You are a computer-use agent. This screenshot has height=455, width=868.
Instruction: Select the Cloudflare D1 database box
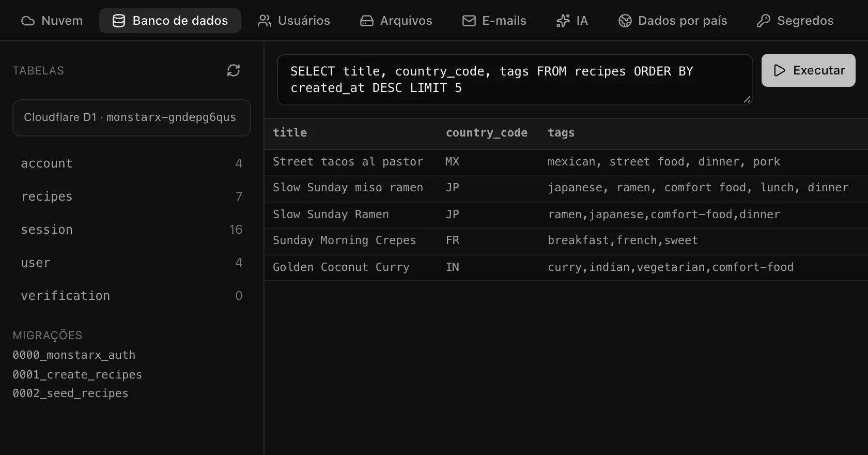click(x=132, y=118)
